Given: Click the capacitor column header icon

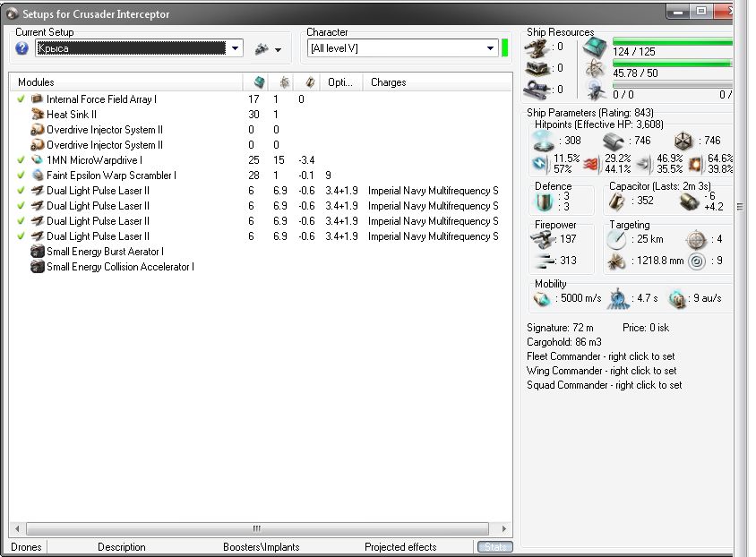Looking at the screenshot, I should coord(310,82).
